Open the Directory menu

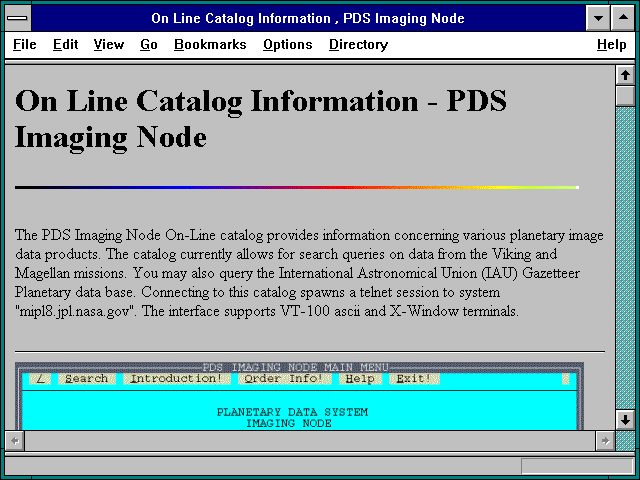tap(358, 44)
